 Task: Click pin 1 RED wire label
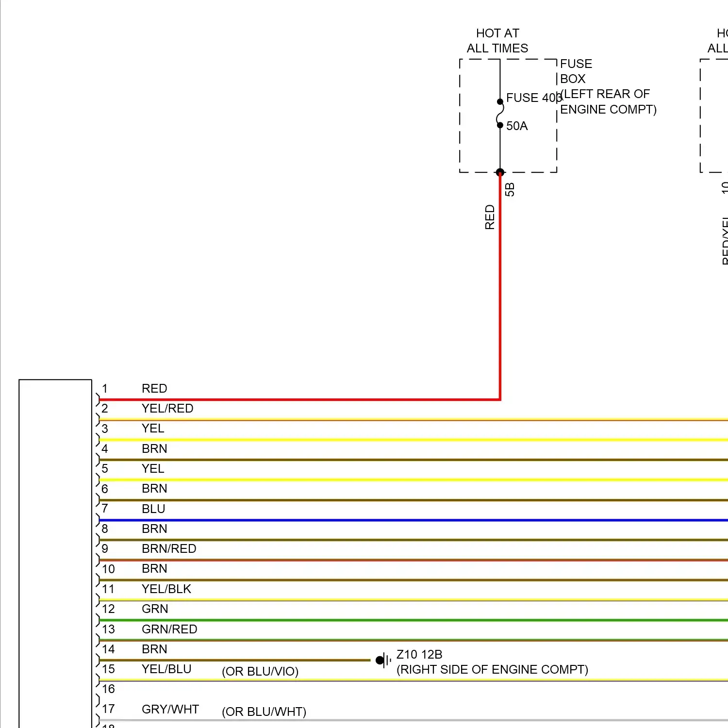coord(154,388)
